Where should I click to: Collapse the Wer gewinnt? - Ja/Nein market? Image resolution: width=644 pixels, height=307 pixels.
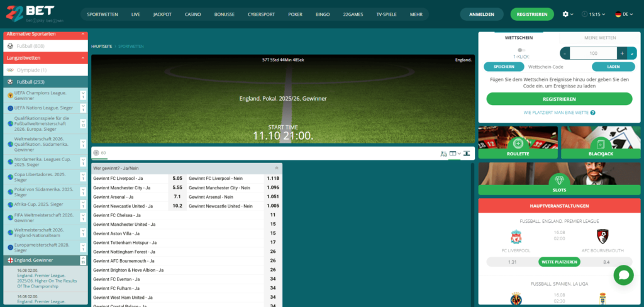pos(277,168)
